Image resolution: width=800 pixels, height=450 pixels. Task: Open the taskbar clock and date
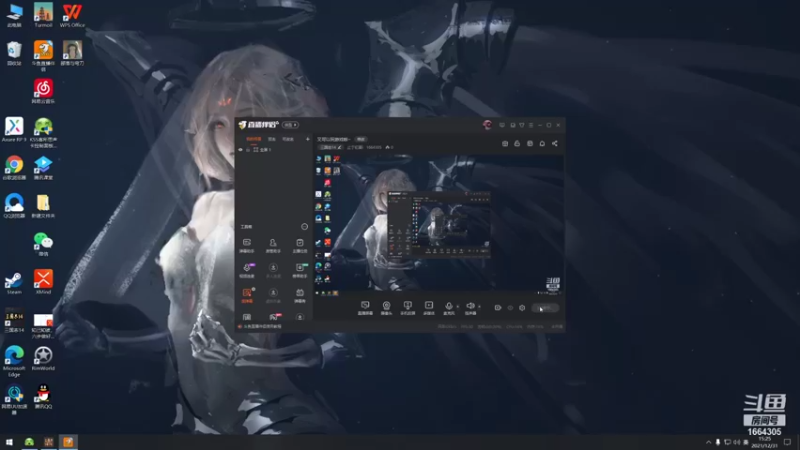(764, 442)
